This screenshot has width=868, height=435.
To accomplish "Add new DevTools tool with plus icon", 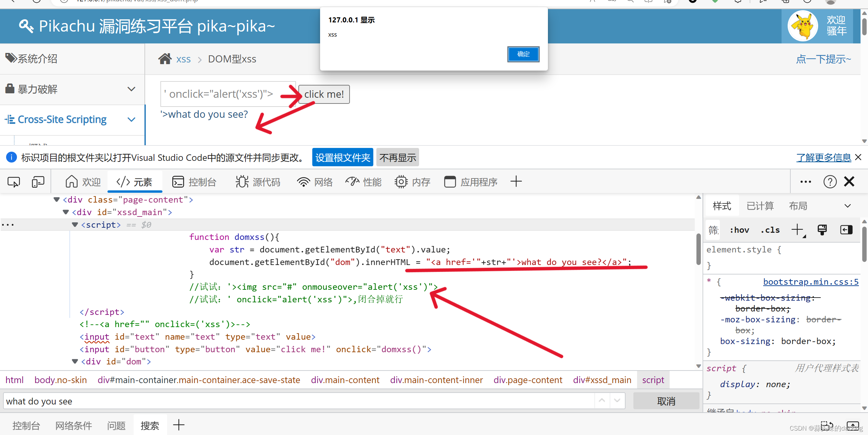I will click(516, 182).
